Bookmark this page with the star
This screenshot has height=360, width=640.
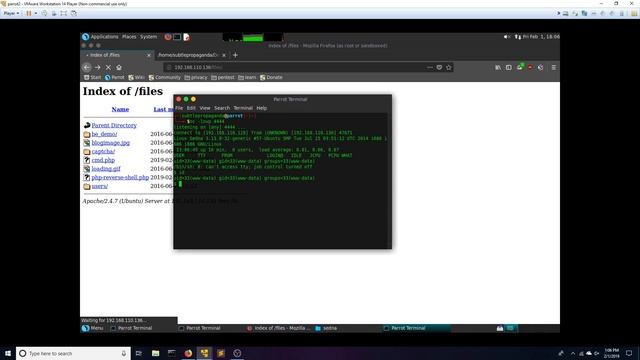tap(449, 67)
